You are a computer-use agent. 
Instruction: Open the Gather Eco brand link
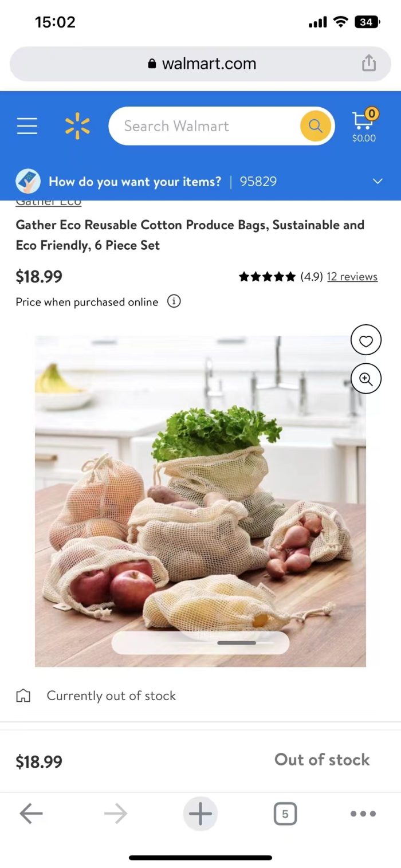(49, 202)
